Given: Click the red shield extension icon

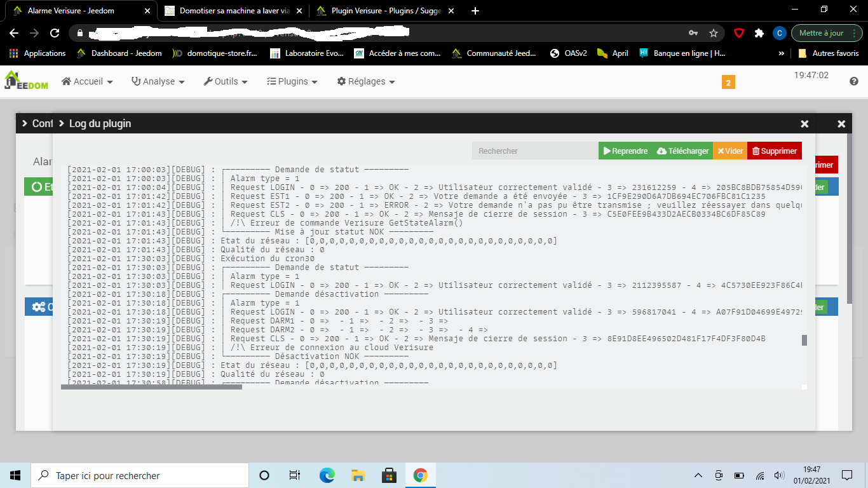Looking at the screenshot, I should pyautogui.click(x=739, y=33).
